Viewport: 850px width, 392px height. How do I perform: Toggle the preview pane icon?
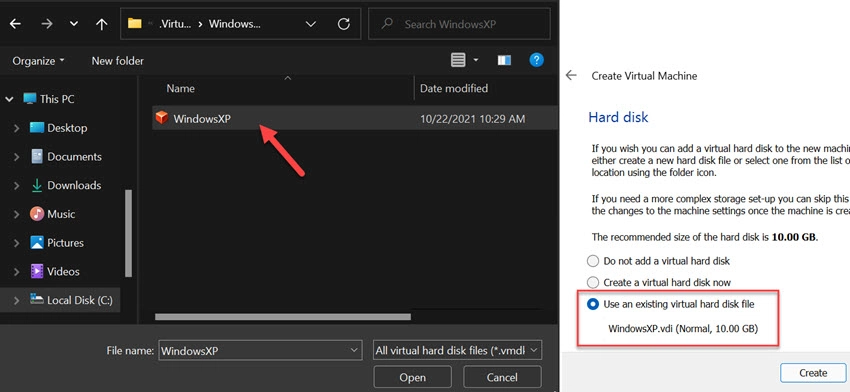tap(504, 60)
